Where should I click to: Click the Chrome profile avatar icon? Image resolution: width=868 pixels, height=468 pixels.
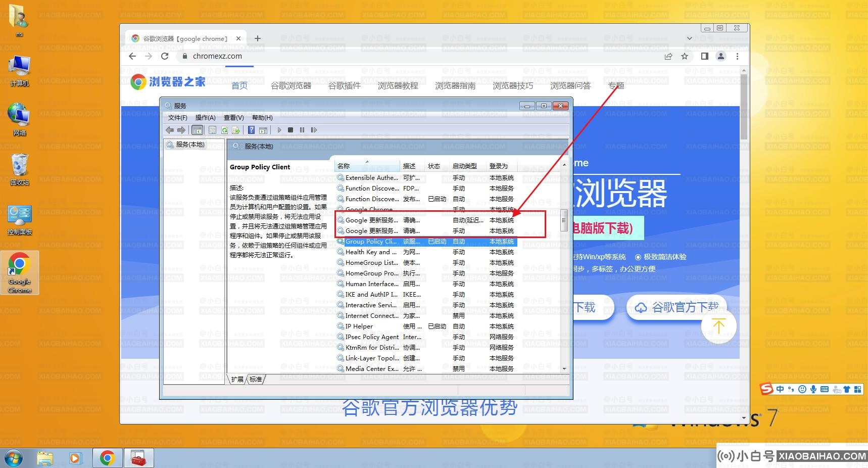point(721,56)
